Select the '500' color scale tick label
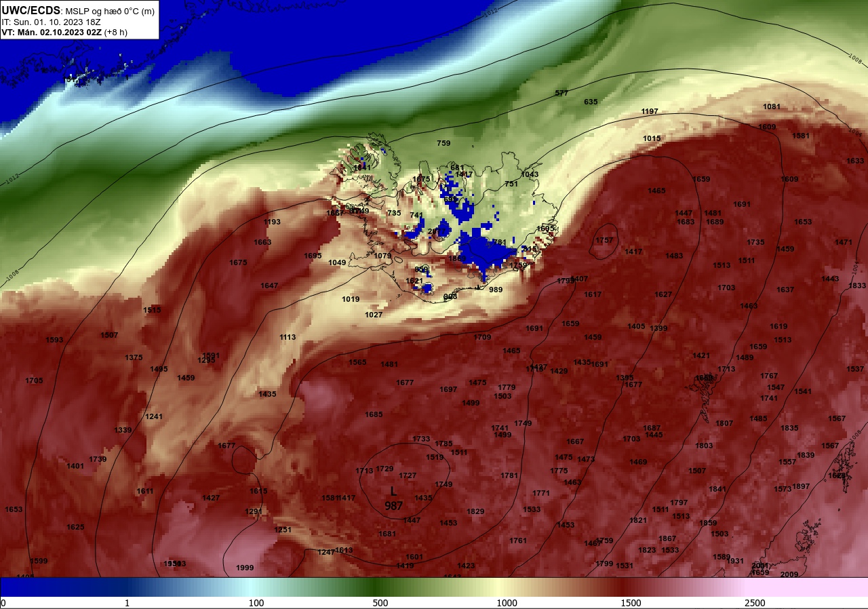 [x=380, y=603]
